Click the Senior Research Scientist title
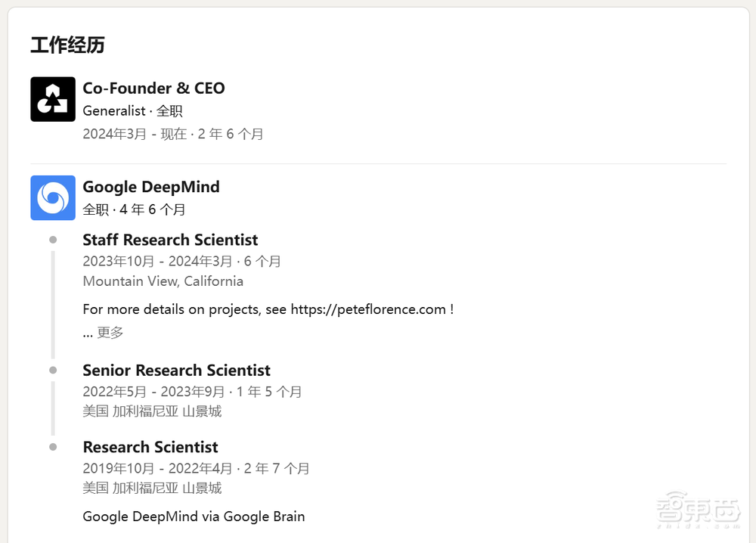The height and width of the screenshot is (543, 756). [x=176, y=370]
